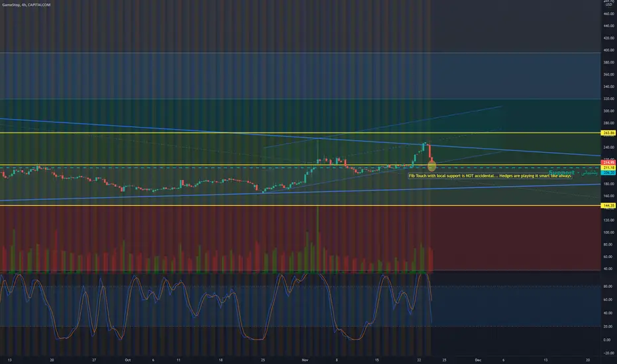This screenshot has width=617, height=364.
Task: Click the yellow ellipse highlight marker on the candle
Action: pos(432,167)
